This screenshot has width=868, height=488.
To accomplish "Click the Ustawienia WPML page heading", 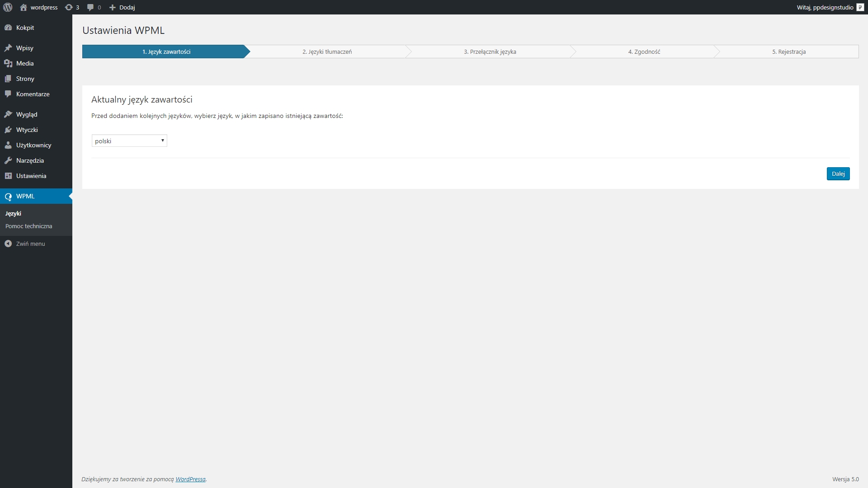I will click(x=123, y=30).
